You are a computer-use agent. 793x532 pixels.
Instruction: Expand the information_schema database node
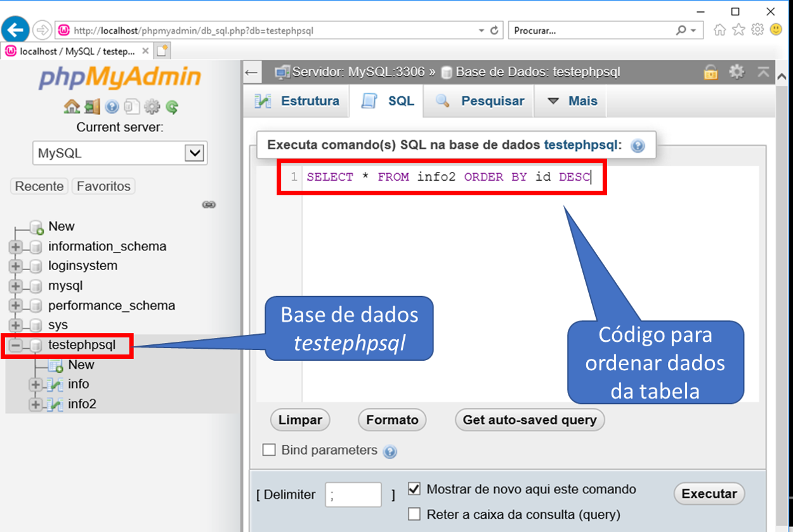[x=16, y=247]
